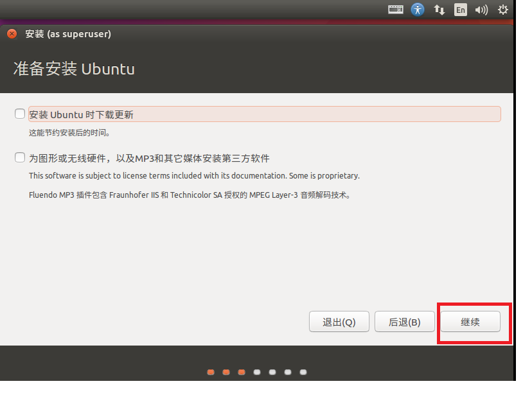Viewport: 532px width, 395px height.
Task: Open the on-screen keyboard indicator icon
Action: 396,10
